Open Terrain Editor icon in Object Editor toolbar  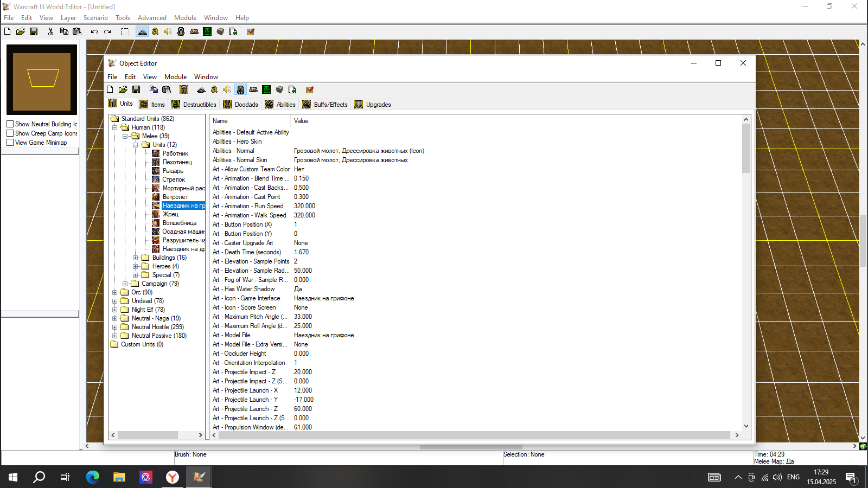coord(201,89)
